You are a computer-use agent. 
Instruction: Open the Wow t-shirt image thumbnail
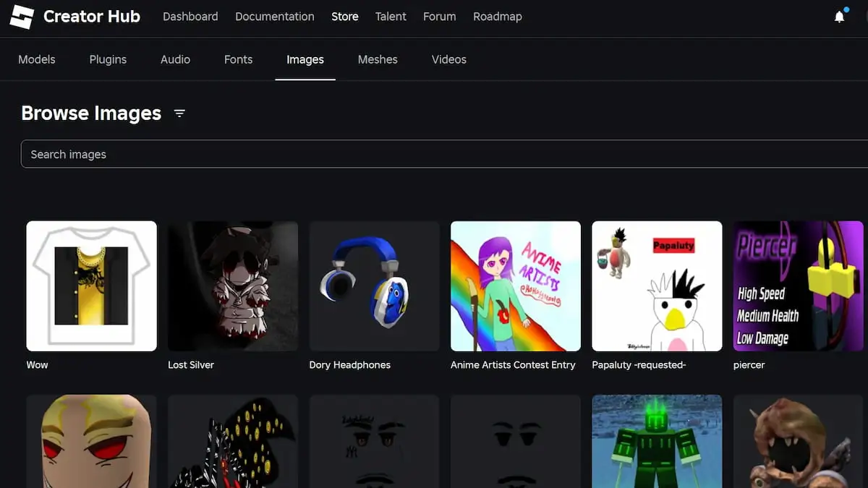(x=92, y=286)
